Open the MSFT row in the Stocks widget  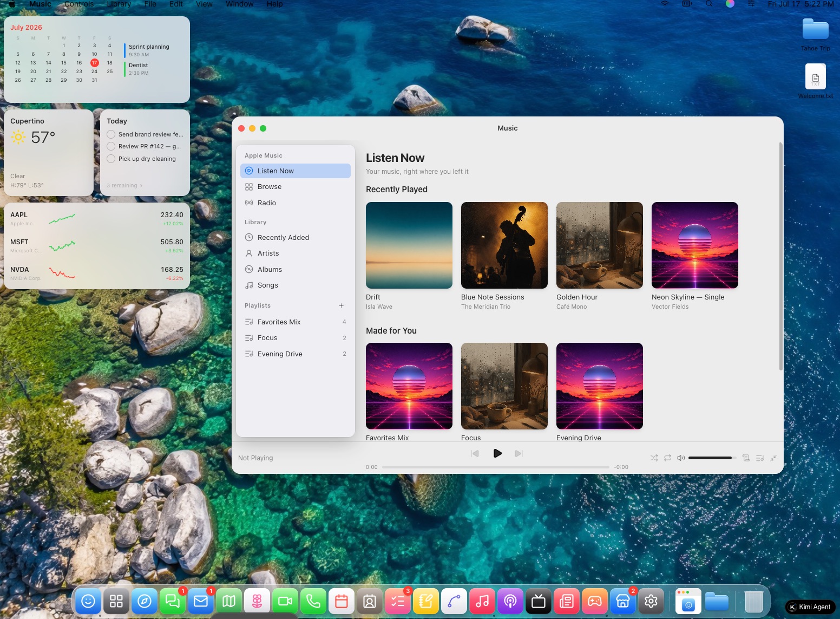point(97,246)
